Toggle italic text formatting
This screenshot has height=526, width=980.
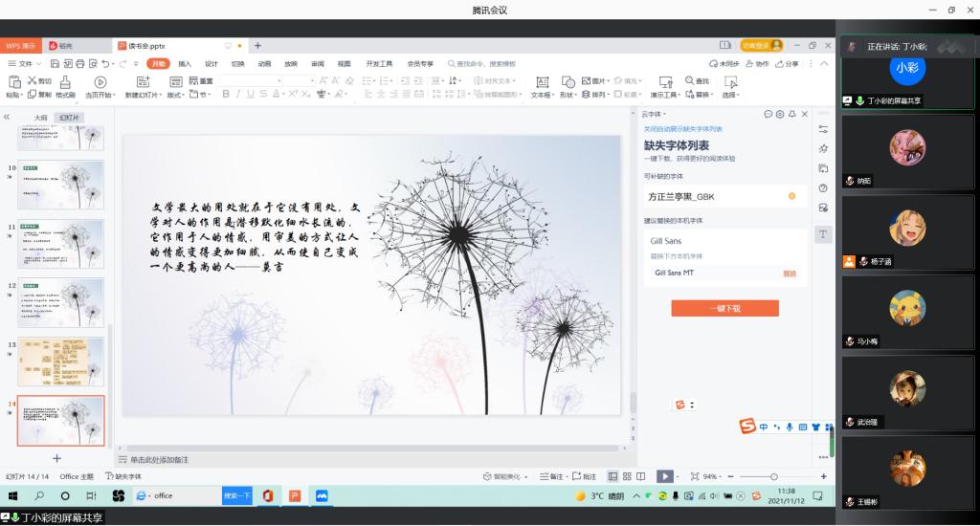point(238,95)
